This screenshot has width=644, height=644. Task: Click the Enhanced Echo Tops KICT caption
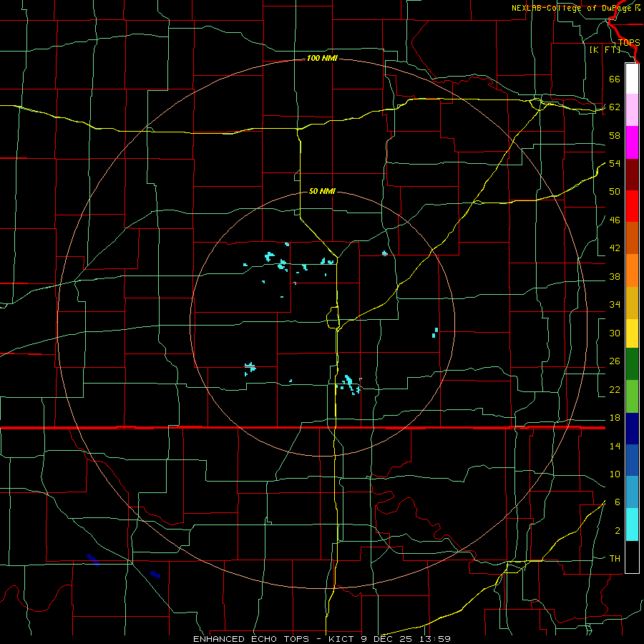[322, 639]
